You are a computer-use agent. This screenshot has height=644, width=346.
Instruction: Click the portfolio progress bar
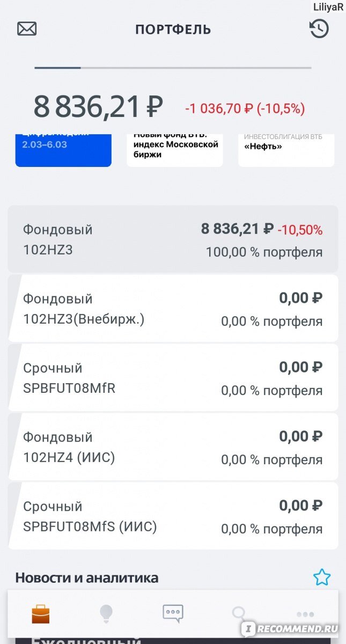click(173, 68)
